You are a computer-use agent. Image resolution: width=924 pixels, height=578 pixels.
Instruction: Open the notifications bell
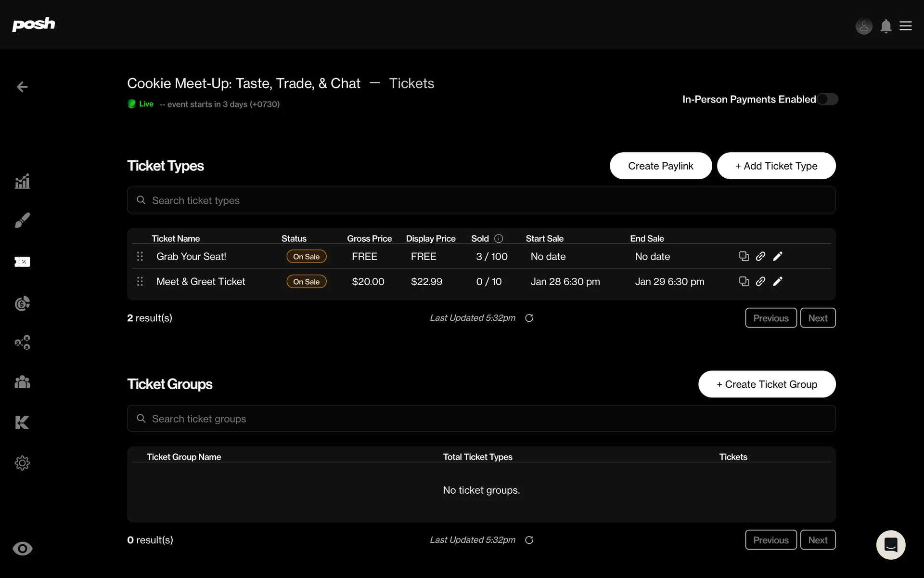click(885, 26)
